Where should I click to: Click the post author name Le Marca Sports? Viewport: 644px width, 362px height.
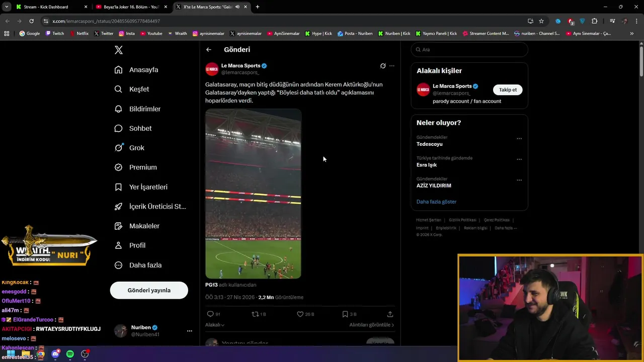[x=240, y=65]
